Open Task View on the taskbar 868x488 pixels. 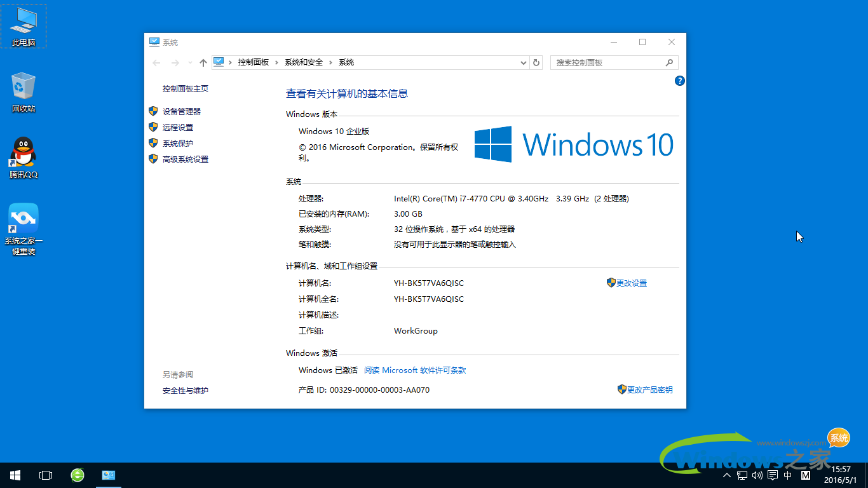(46, 475)
